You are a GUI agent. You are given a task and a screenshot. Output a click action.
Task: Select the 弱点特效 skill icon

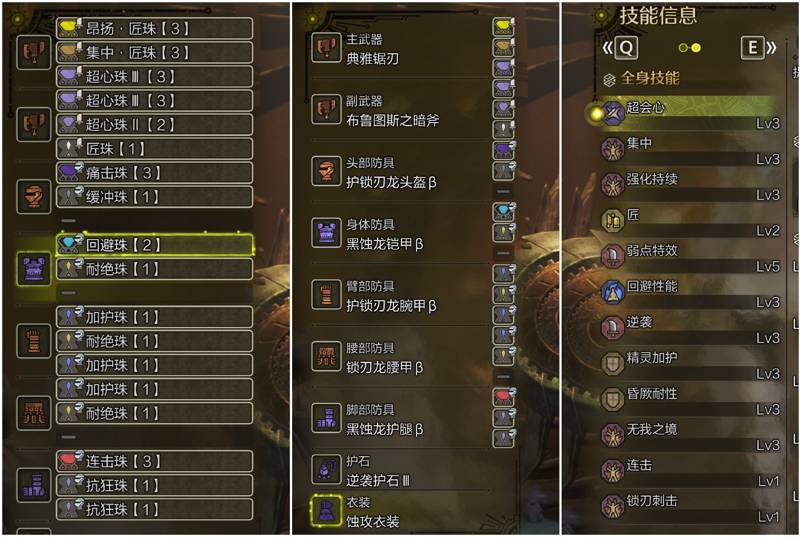[612, 256]
